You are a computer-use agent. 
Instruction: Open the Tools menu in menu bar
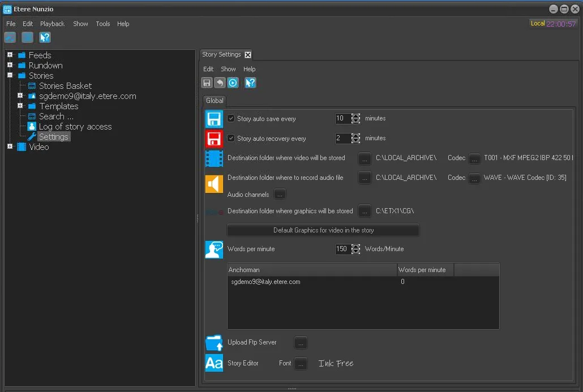(x=102, y=24)
